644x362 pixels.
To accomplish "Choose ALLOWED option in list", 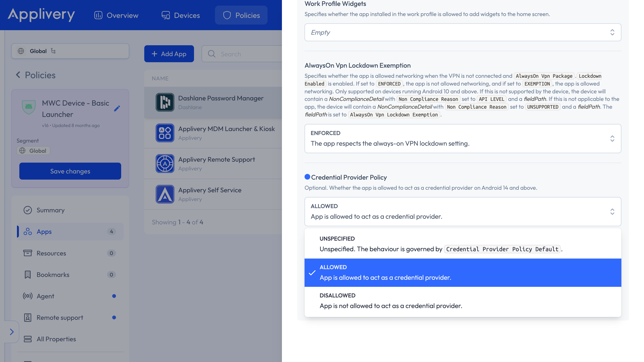I will (x=463, y=272).
